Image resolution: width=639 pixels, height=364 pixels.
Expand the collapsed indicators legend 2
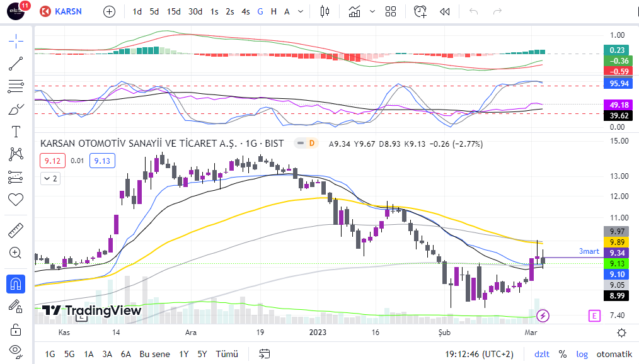(50, 179)
